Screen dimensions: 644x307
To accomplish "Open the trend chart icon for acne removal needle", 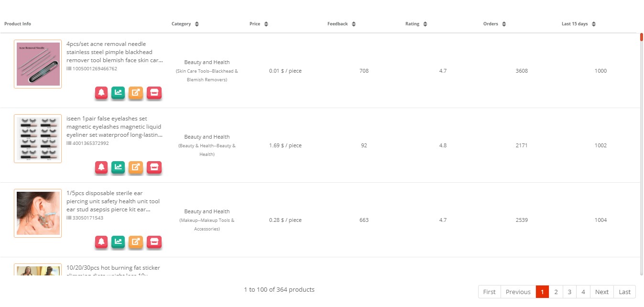I will coord(118,93).
